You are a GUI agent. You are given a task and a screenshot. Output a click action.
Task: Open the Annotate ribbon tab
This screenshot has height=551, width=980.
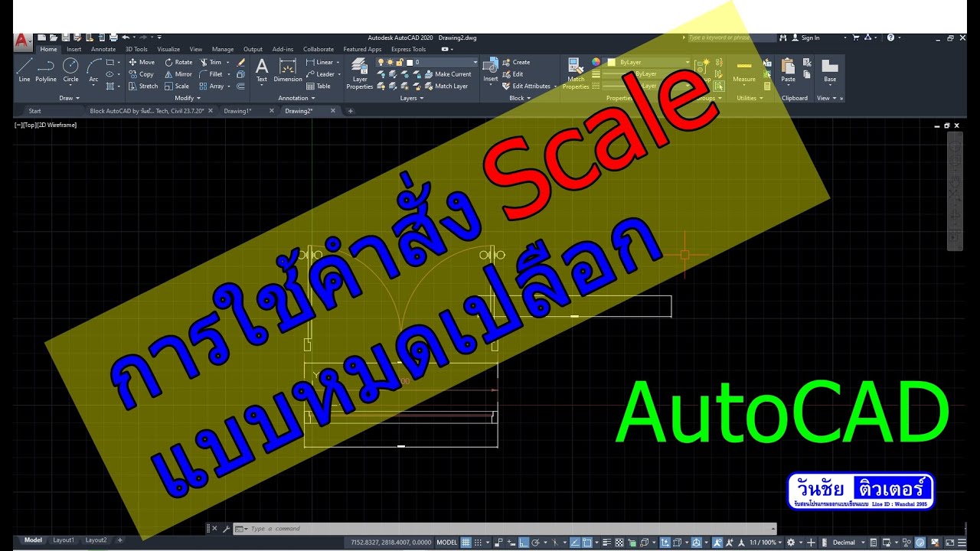click(103, 49)
